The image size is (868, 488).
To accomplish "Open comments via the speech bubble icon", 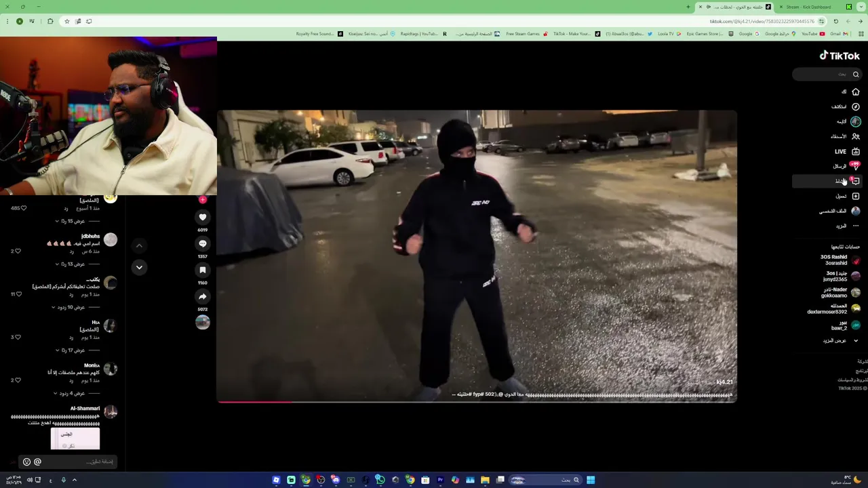I will coord(202,243).
